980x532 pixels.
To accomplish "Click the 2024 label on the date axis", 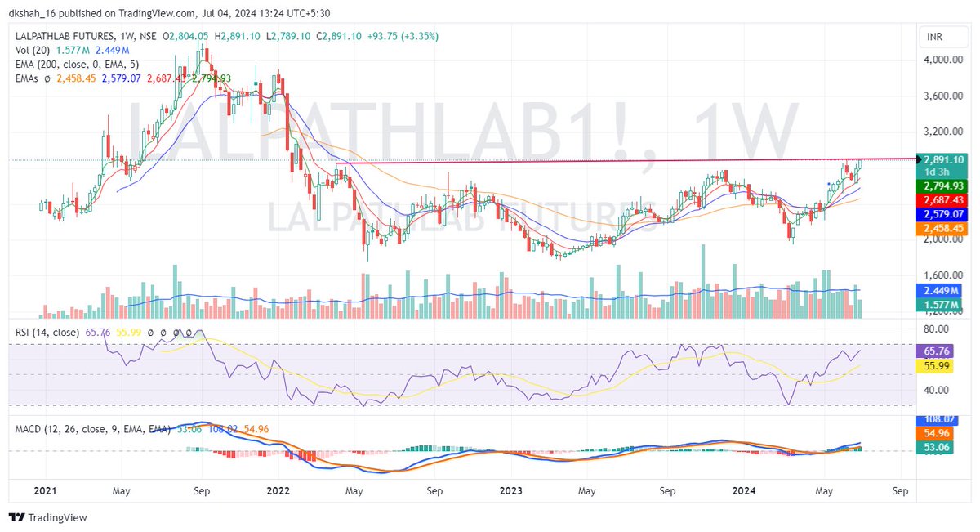I will point(743,491).
